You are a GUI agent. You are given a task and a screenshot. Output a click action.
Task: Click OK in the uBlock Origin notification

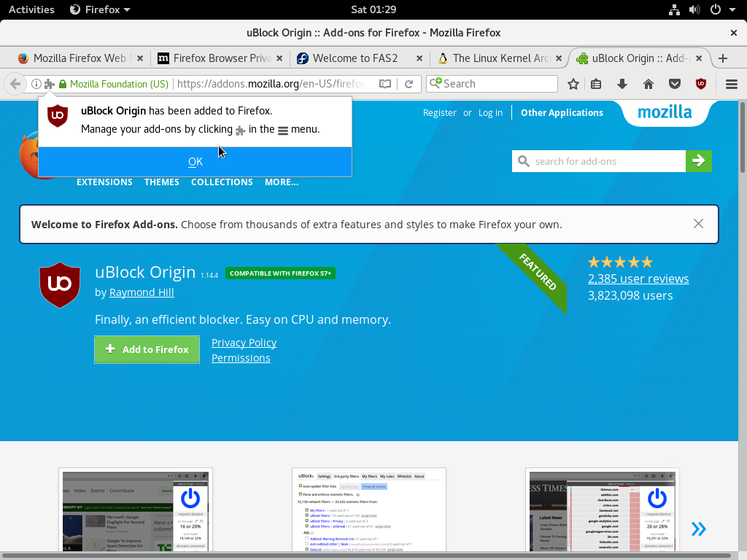[x=196, y=162]
